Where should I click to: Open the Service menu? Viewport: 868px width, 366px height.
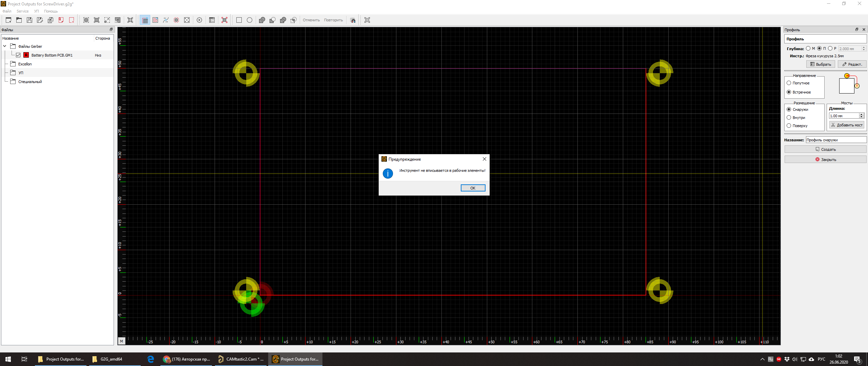[22, 11]
